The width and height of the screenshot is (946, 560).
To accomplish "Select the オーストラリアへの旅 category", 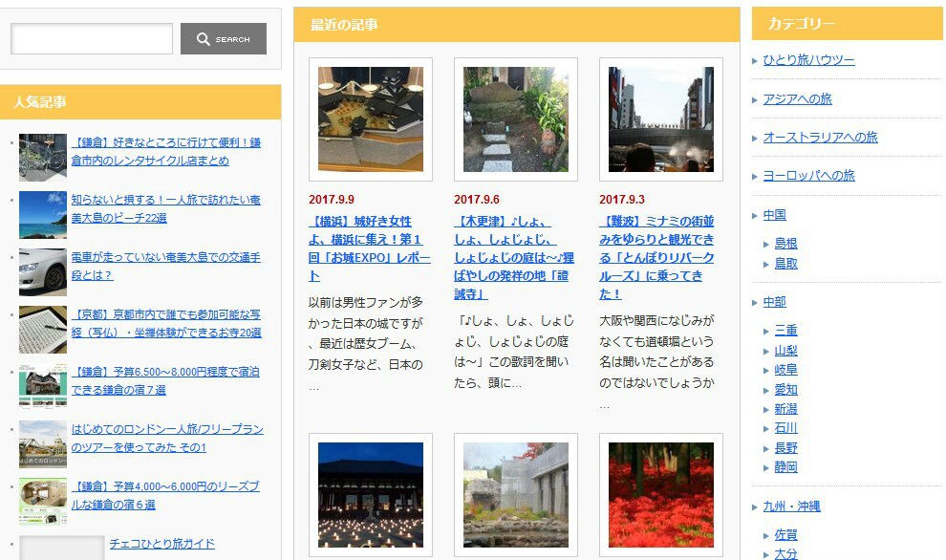I will click(820, 137).
